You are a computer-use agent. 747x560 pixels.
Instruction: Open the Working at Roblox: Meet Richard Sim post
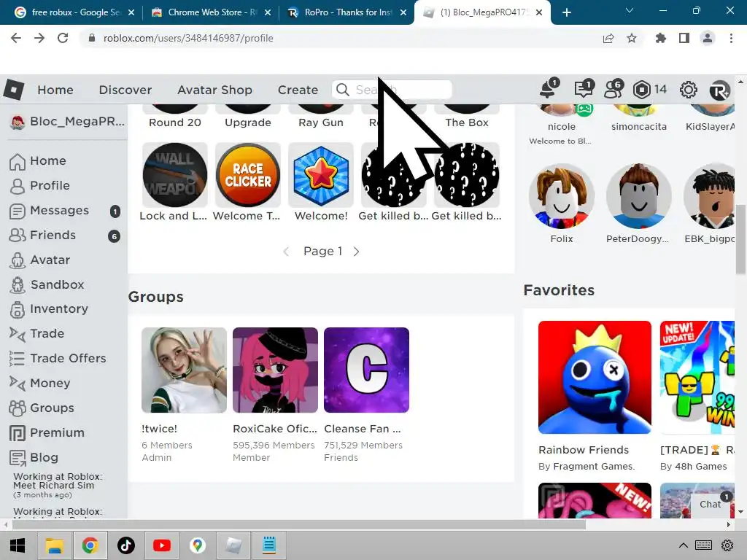[x=57, y=481]
